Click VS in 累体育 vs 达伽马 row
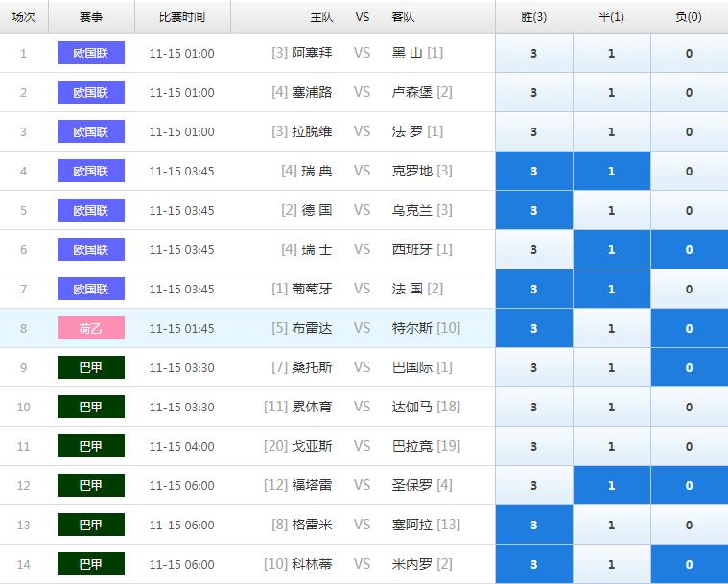 click(363, 407)
